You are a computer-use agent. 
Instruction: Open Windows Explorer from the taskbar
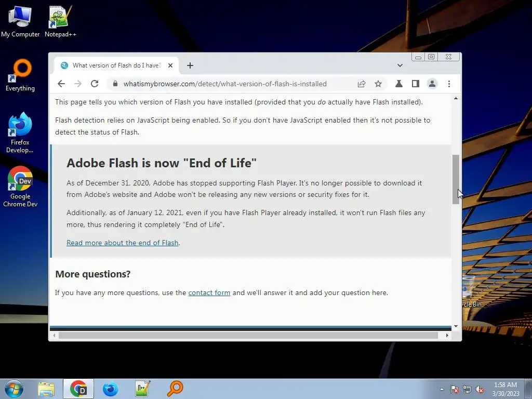pyautogui.click(x=46, y=389)
